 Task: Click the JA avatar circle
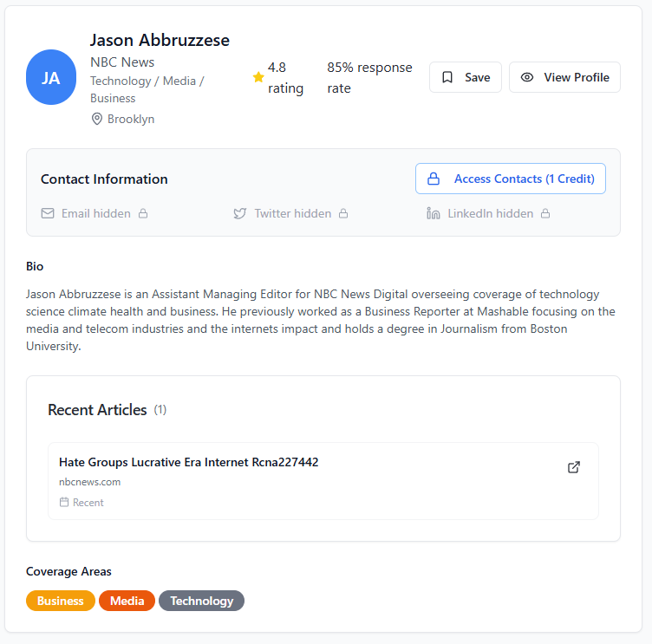51,77
